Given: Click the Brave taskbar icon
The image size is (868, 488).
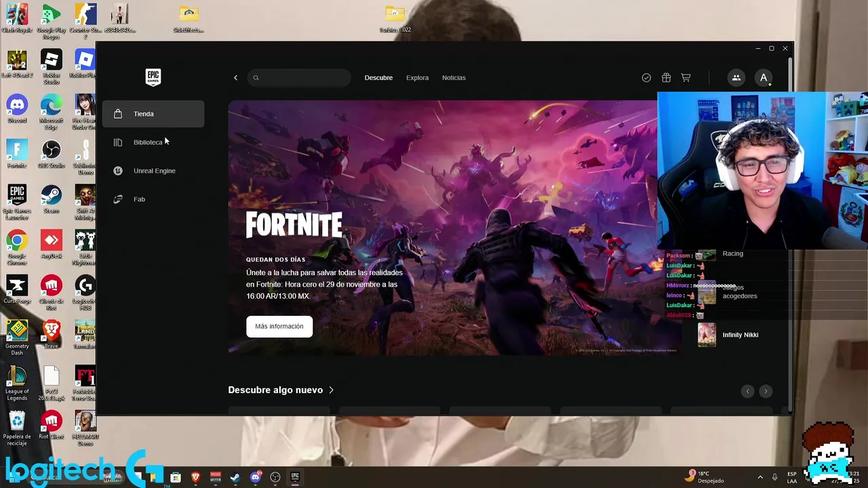Looking at the screenshot, I should [195, 477].
